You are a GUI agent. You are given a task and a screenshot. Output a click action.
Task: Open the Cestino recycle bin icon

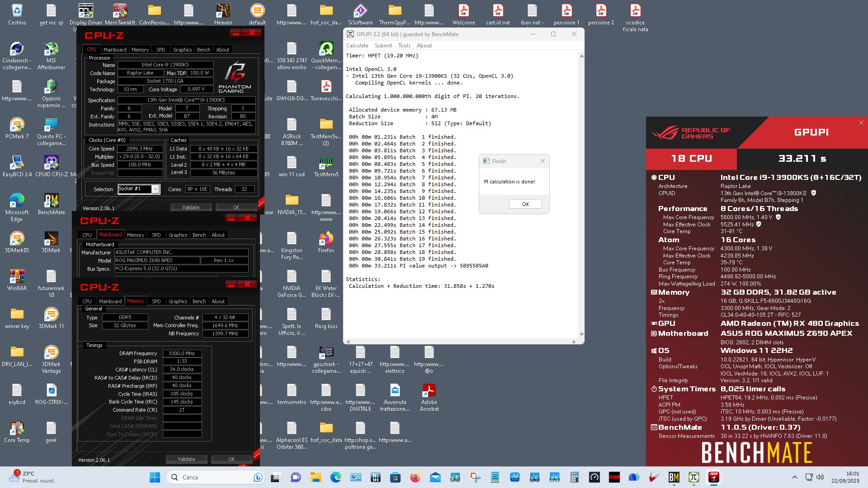coord(17,14)
